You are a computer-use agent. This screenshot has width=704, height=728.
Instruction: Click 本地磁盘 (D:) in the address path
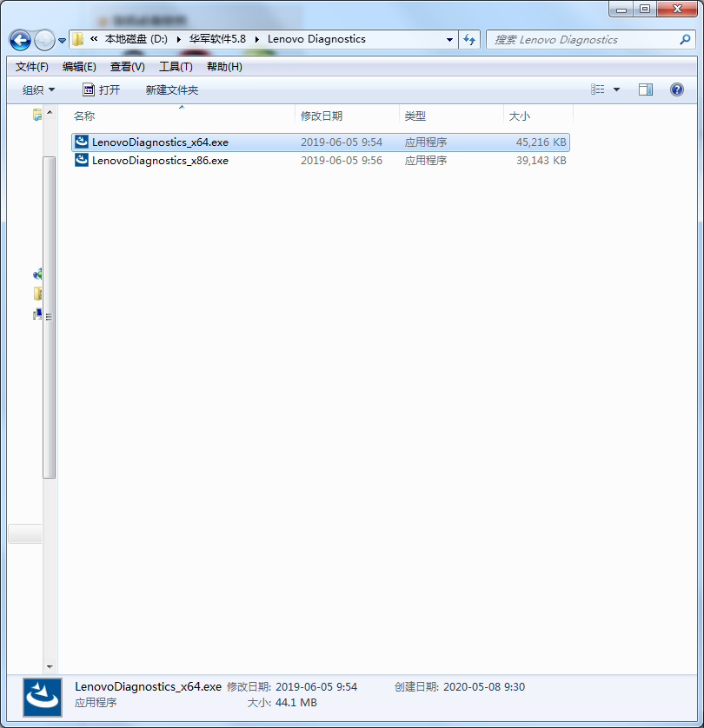(x=136, y=39)
